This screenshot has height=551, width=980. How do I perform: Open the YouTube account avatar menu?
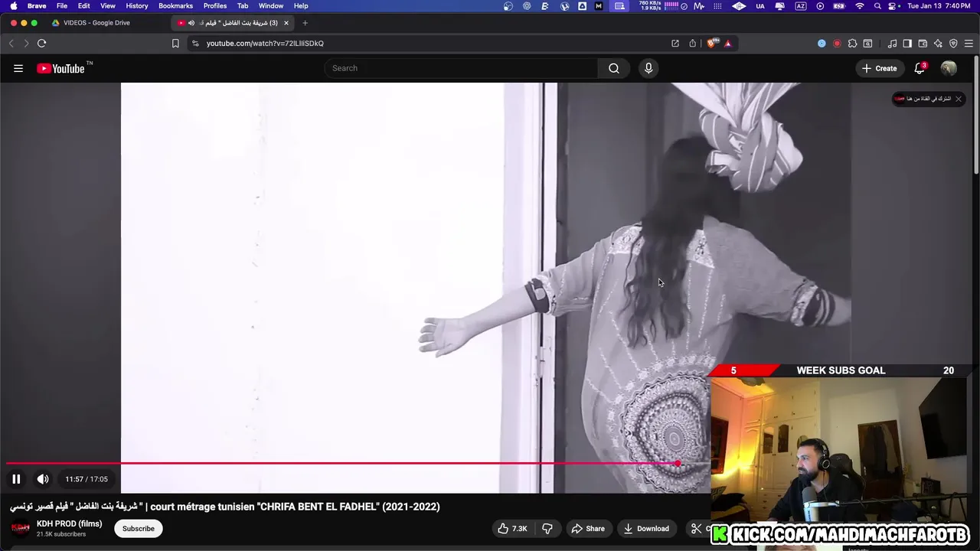(949, 68)
